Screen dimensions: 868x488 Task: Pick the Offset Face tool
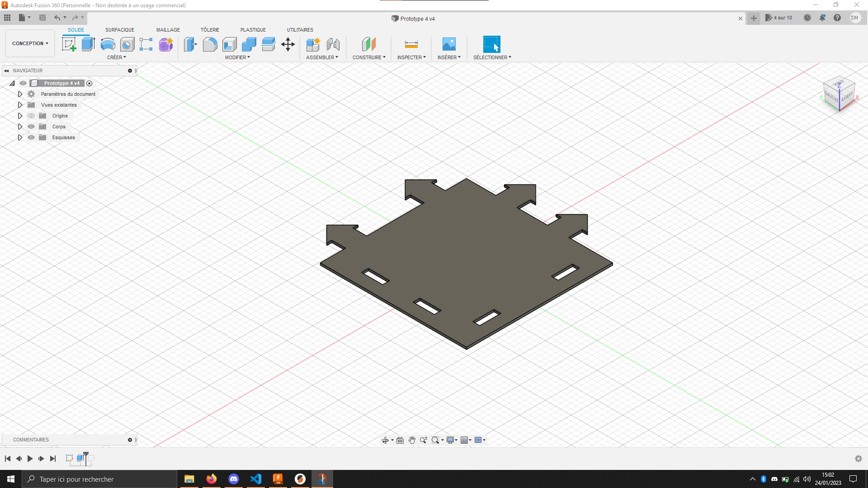click(x=269, y=44)
